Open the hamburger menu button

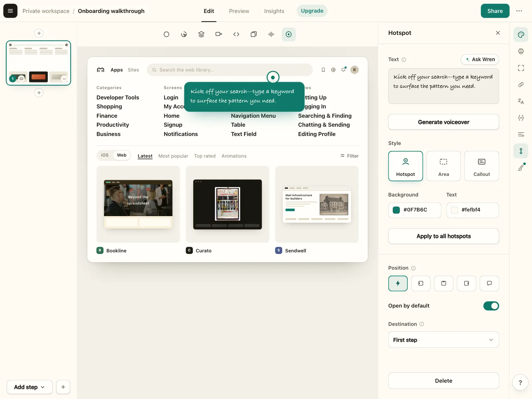click(10, 11)
